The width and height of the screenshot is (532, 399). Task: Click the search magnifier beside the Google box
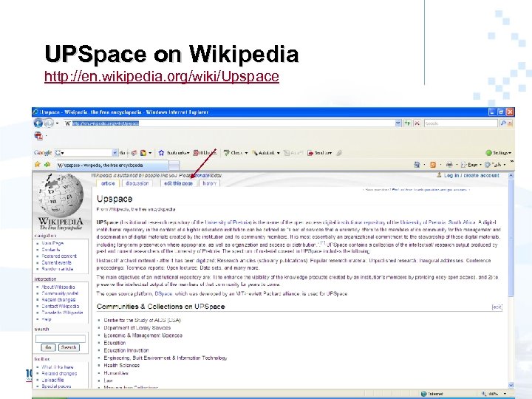point(503,123)
